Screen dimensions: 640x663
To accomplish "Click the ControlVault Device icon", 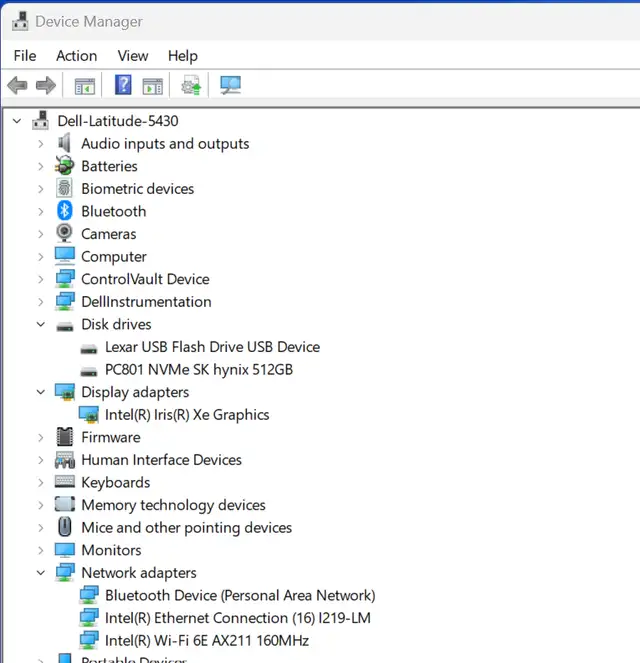I will [65, 279].
